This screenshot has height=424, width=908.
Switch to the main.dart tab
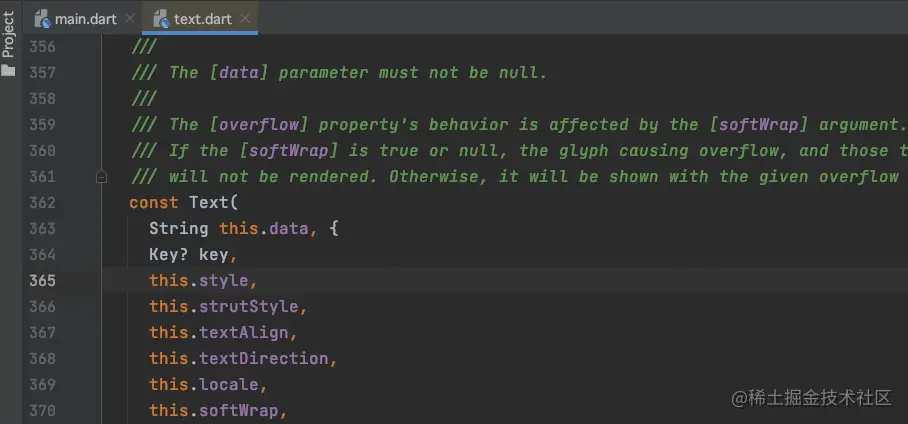click(86, 19)
